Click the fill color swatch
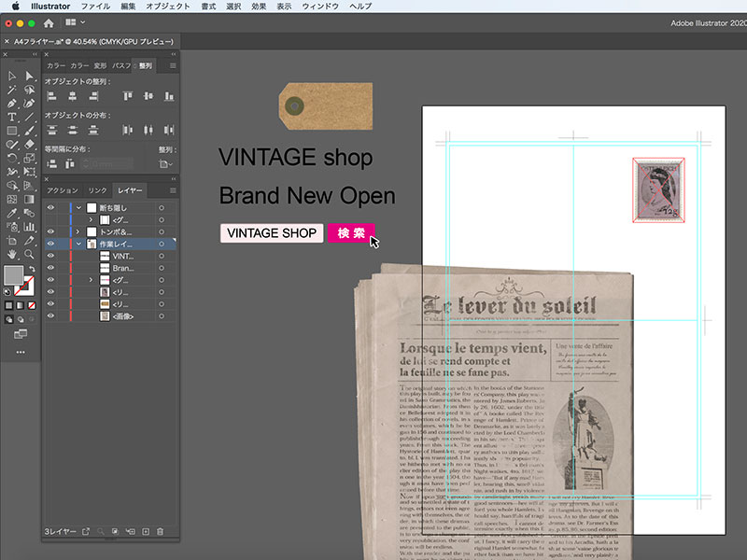 coord(13,274)
